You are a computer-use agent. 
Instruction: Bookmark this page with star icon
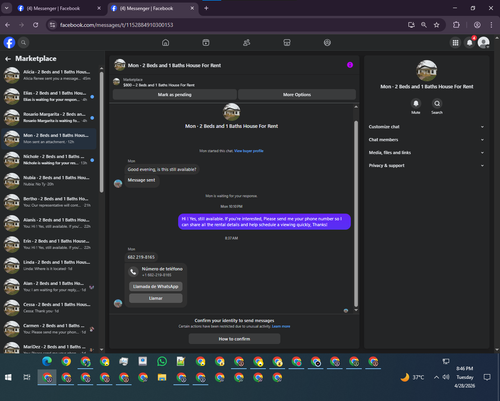pyautogui.click(x=436, y=25)
